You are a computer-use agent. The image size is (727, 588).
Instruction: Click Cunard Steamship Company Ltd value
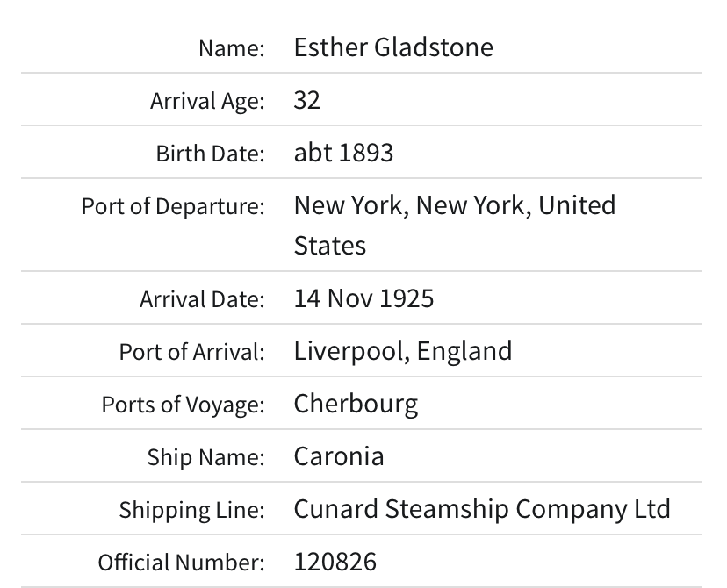coord(482,509)
